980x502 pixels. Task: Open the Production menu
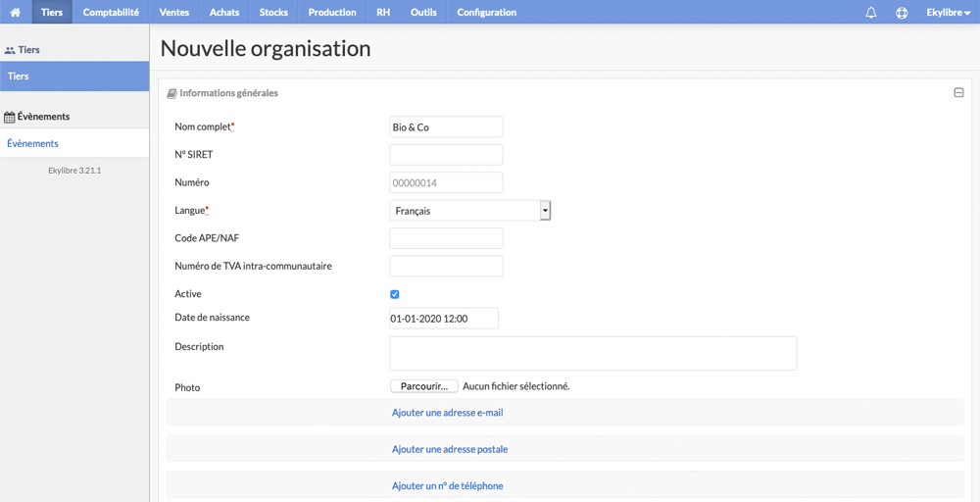pyautogui.click(x=332, y=12)
